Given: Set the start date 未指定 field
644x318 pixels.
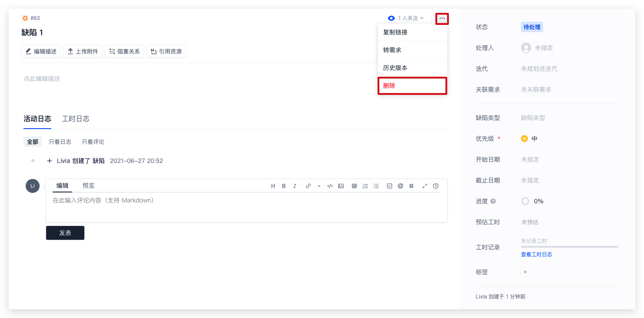Looking at the screenshot, I should 530,159.
